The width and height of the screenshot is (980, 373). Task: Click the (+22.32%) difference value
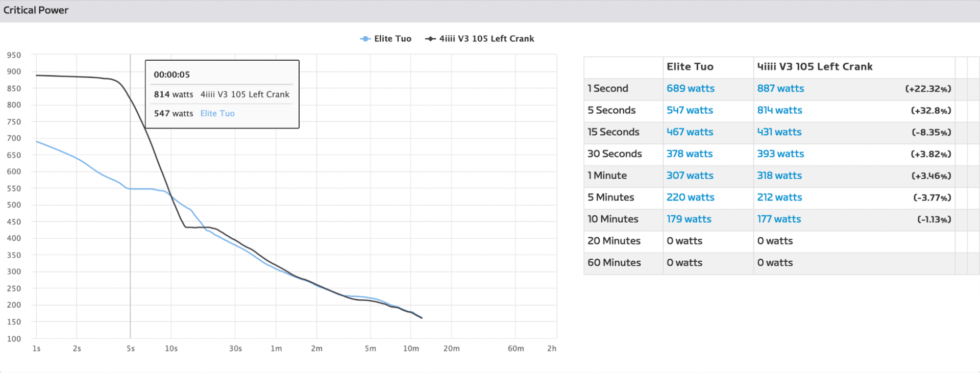click(928, 89)
